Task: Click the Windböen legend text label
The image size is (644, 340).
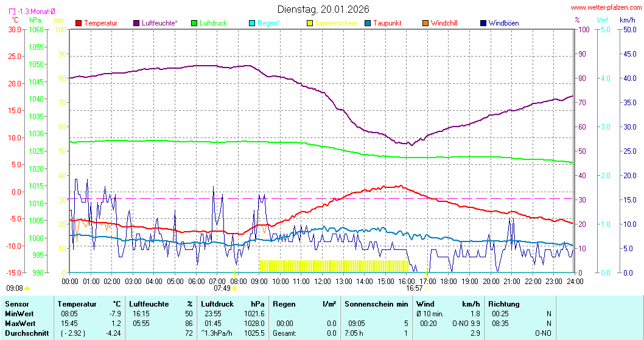Action: [x=504, y=23]
